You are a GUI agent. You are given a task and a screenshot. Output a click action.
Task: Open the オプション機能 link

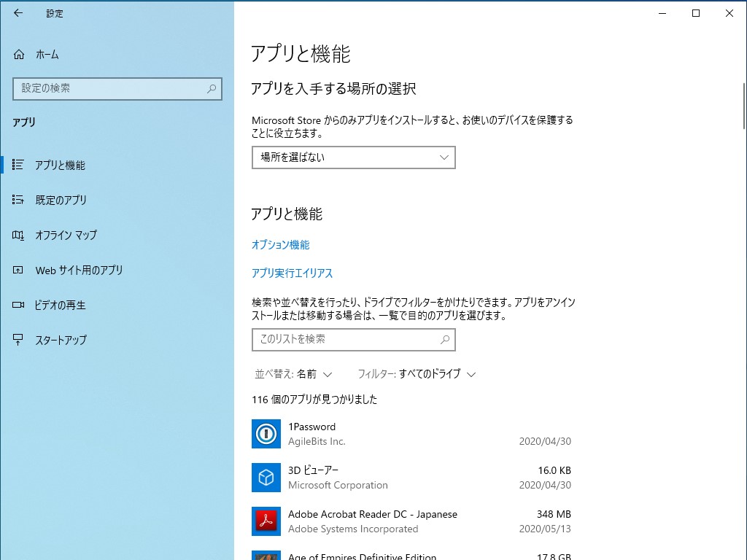click(281, 245)
